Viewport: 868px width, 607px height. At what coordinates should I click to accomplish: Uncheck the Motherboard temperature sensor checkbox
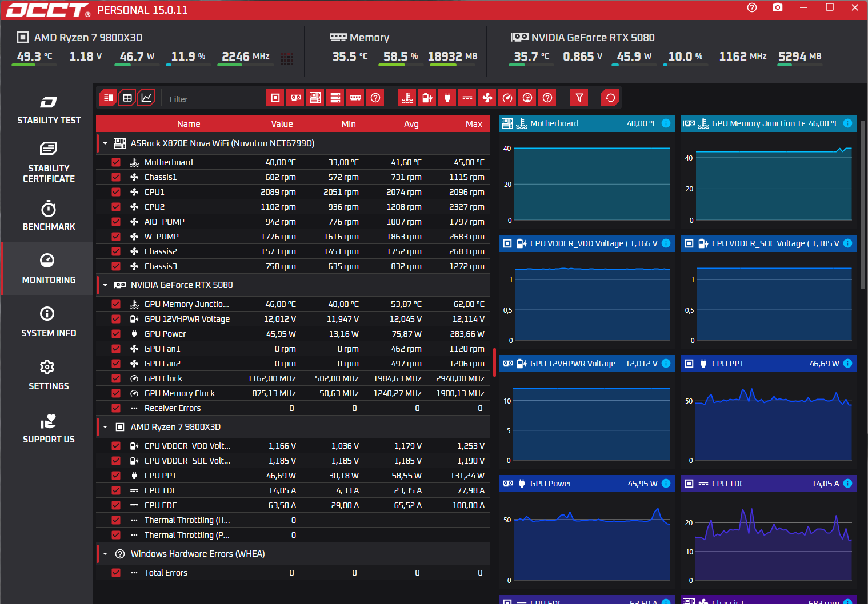click(116, 162)
